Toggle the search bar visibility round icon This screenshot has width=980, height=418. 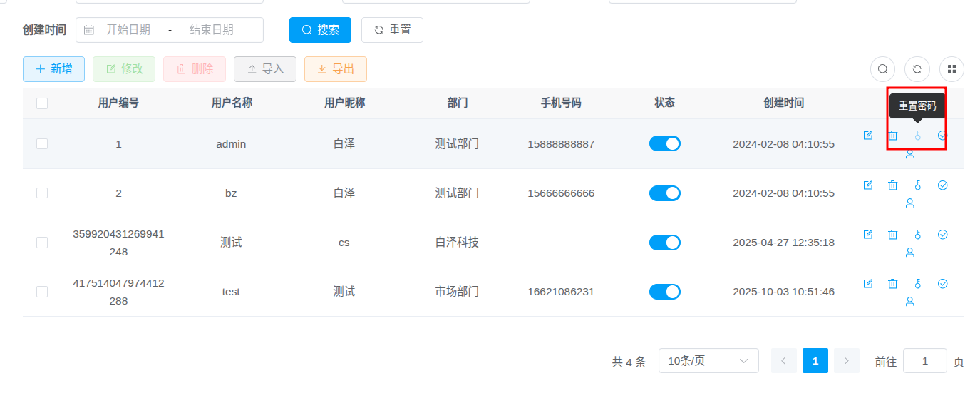pyautogui.click(x=882, y=69)
